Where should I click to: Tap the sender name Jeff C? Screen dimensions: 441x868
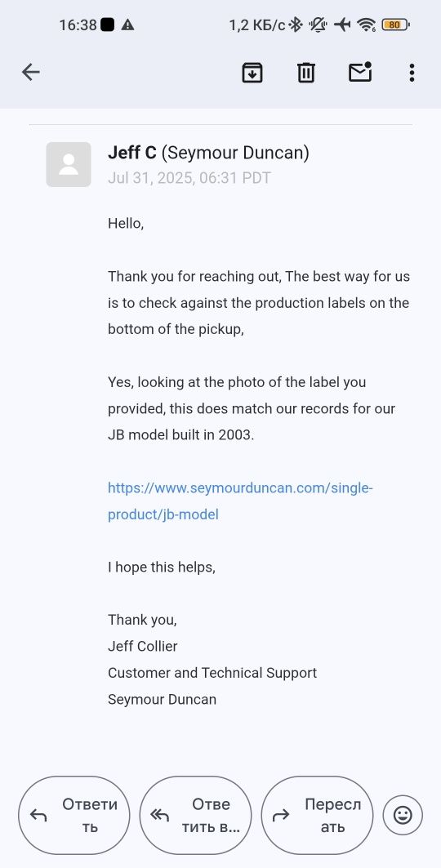(132, 152)
